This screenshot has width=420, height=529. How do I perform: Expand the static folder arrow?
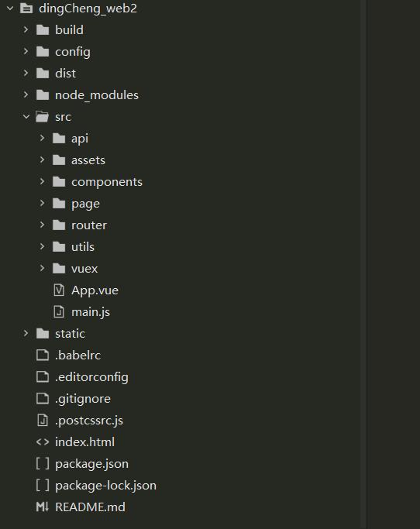point(26,333)
